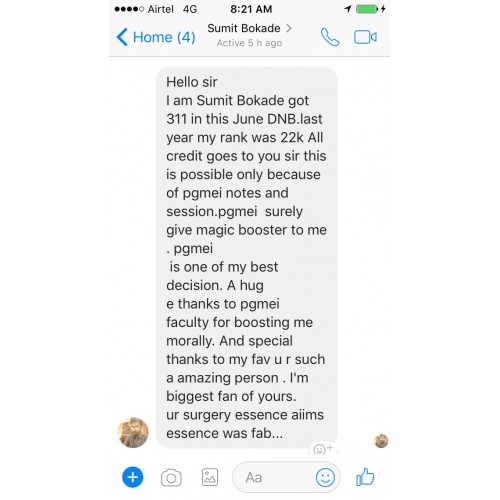Send a thumbs-up like
The image size is (500, 500).
pyautogui.click(x=365, y=477)
